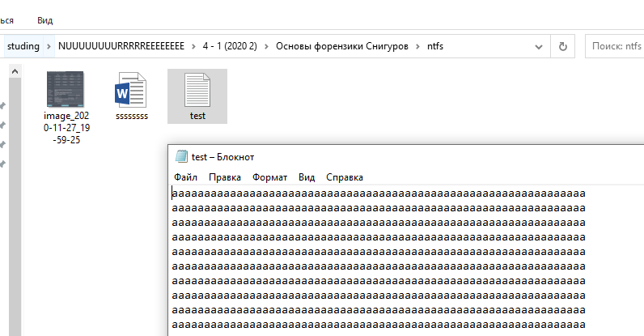Open Вид menu in Notepad
The height and width of the screenshot is (336, 644).
tap(307, 177)
